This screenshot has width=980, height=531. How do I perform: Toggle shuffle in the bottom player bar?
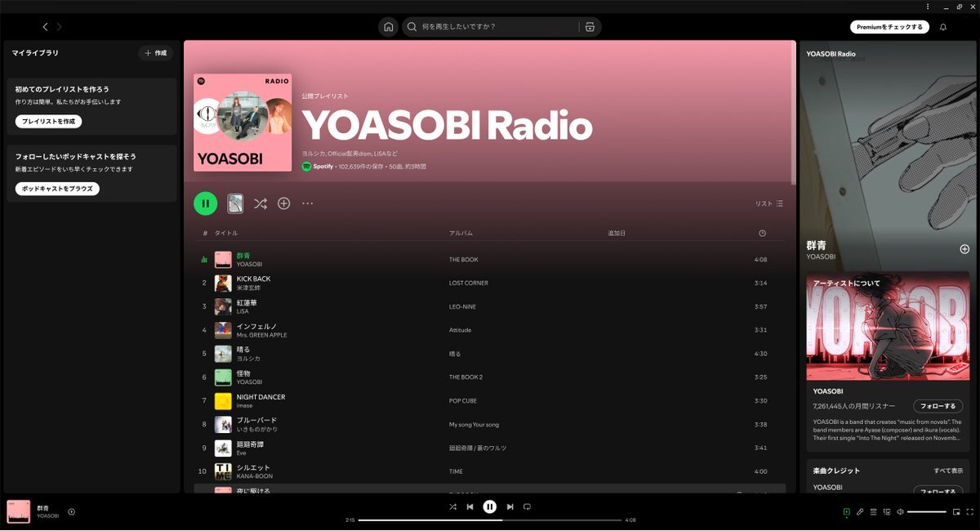[452, 506]
